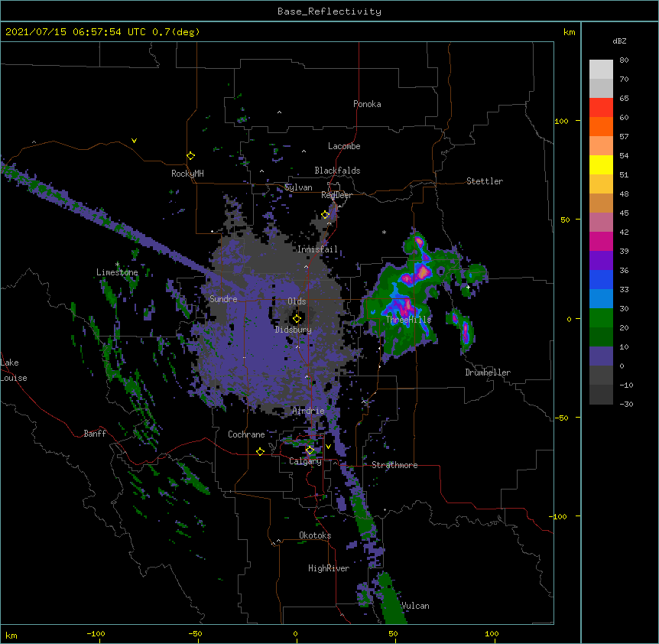This screenshot has width=659, height=644.
Task: Select the magenta 42-39 dBZ swatch
Action: pos(601,241)
